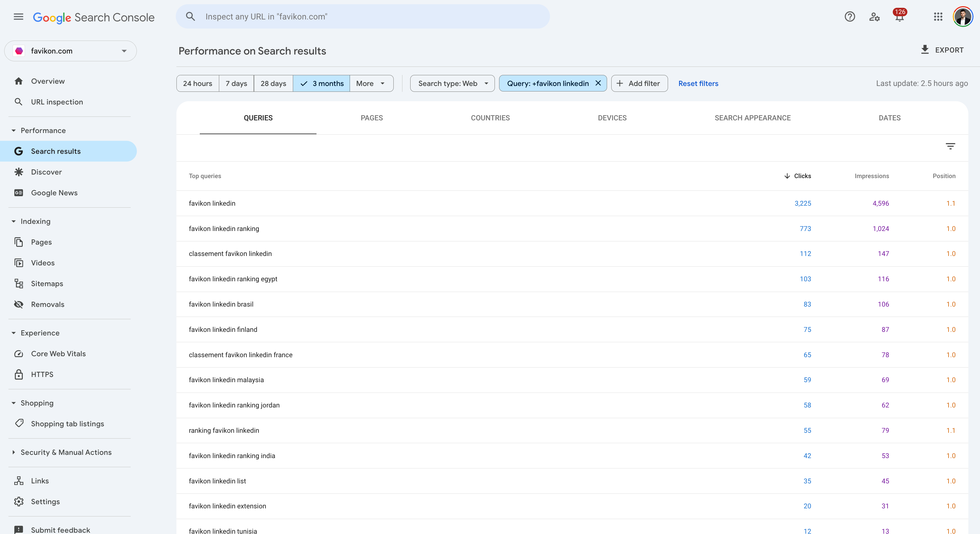980x534 pixels.
Task: Select the 3 months date range
Action: coord(321,83)
